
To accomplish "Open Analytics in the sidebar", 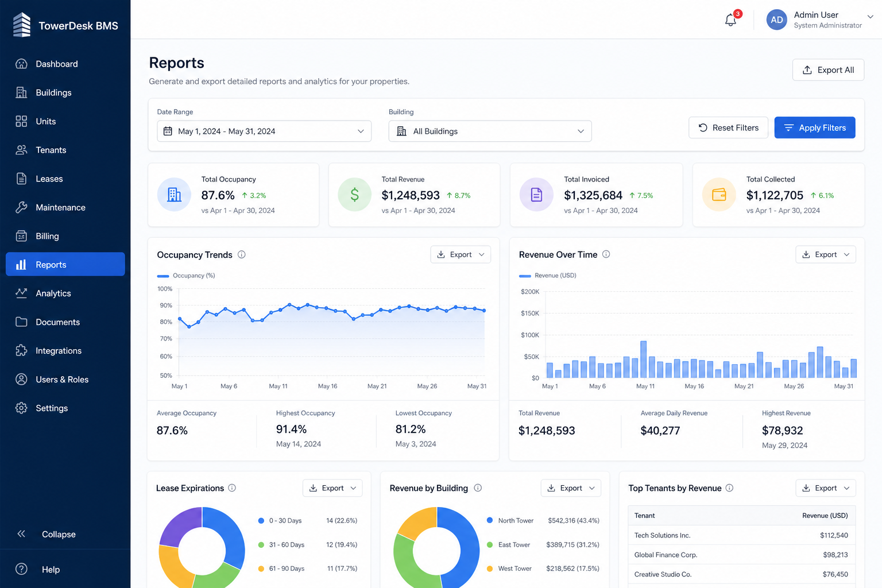I will (x=65, y=293).
